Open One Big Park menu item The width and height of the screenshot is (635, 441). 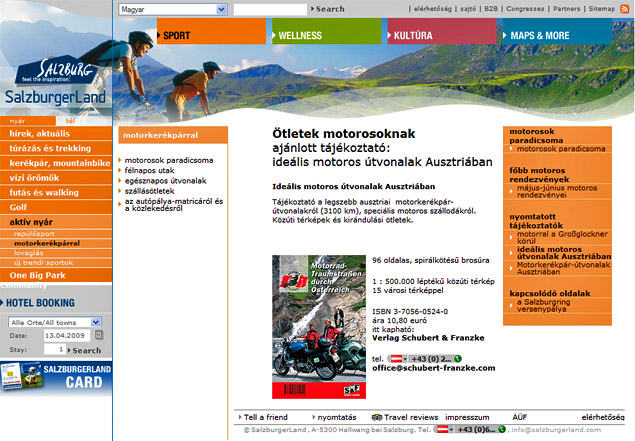click(x=56, y=275)
